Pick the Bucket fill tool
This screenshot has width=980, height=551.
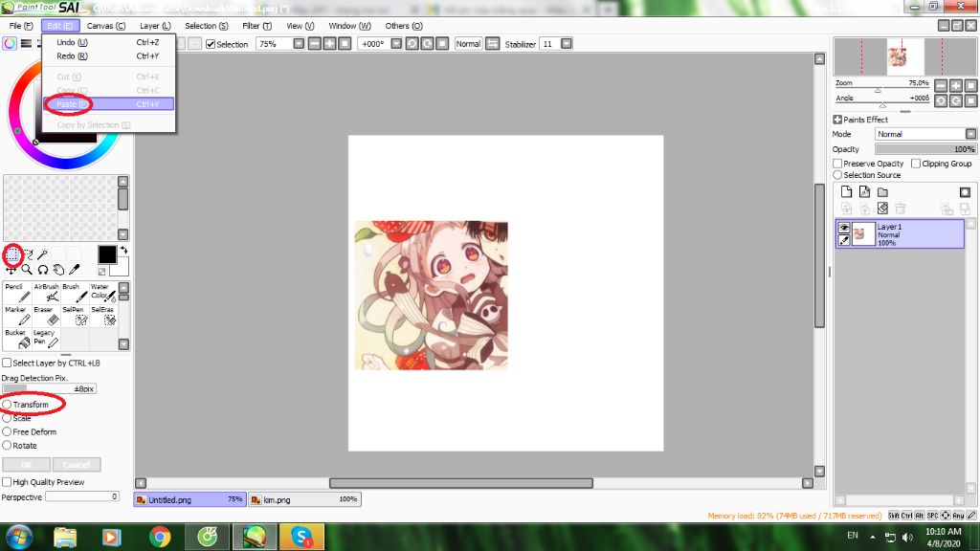(x=16, y=339)
